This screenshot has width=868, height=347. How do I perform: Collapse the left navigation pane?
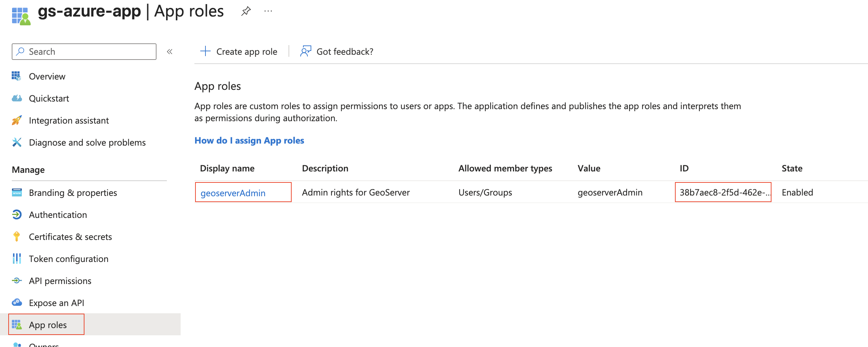169,51
